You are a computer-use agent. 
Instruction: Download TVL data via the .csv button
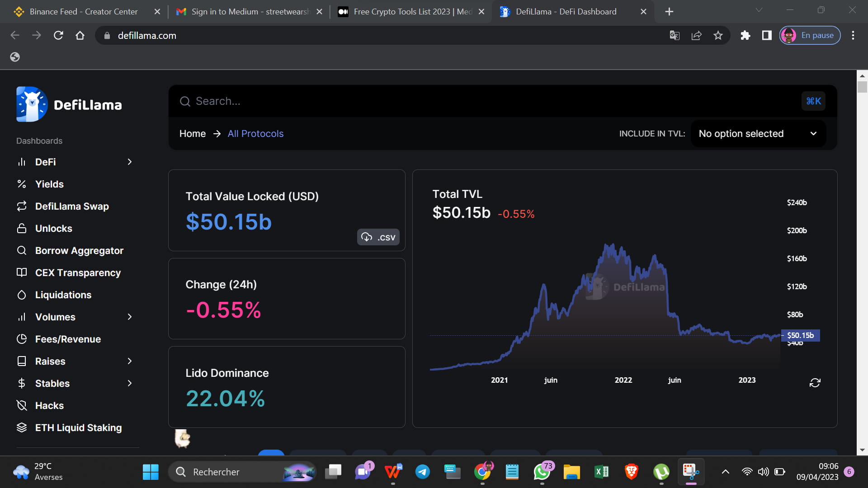(378, 237)
